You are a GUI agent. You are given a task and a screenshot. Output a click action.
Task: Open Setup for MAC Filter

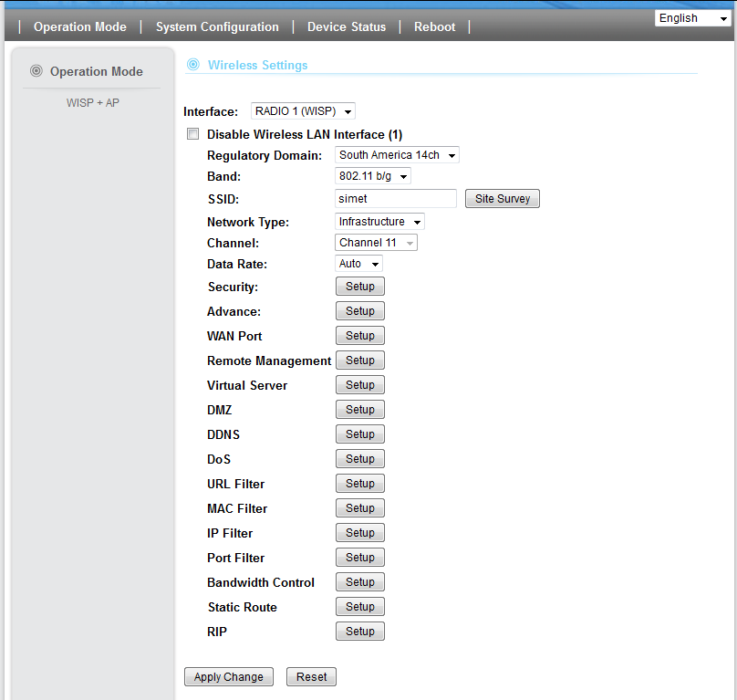click(x=360, y=508)
